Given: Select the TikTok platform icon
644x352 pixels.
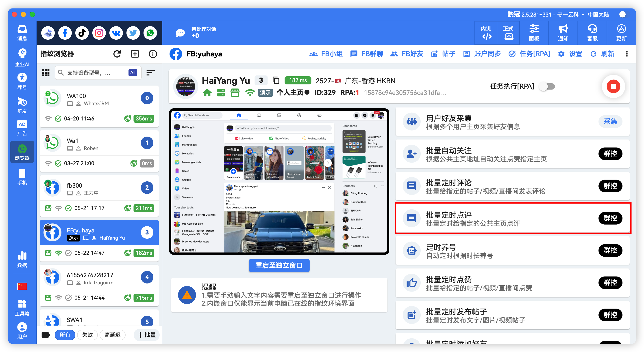Looking at the screenshot, I should pos(82,33).
